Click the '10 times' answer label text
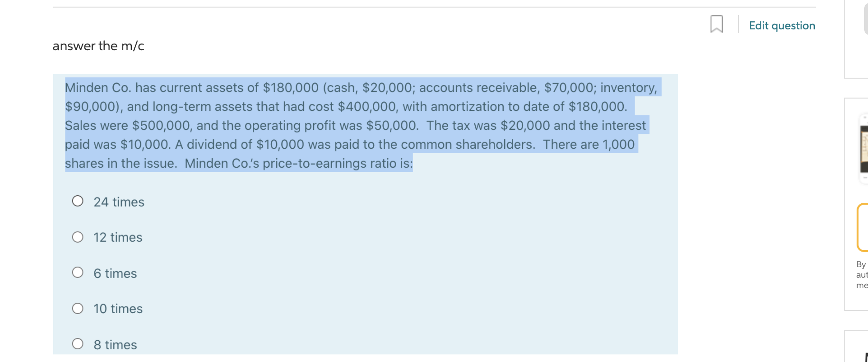Screen dimensions: 868x362 (118, 308)
